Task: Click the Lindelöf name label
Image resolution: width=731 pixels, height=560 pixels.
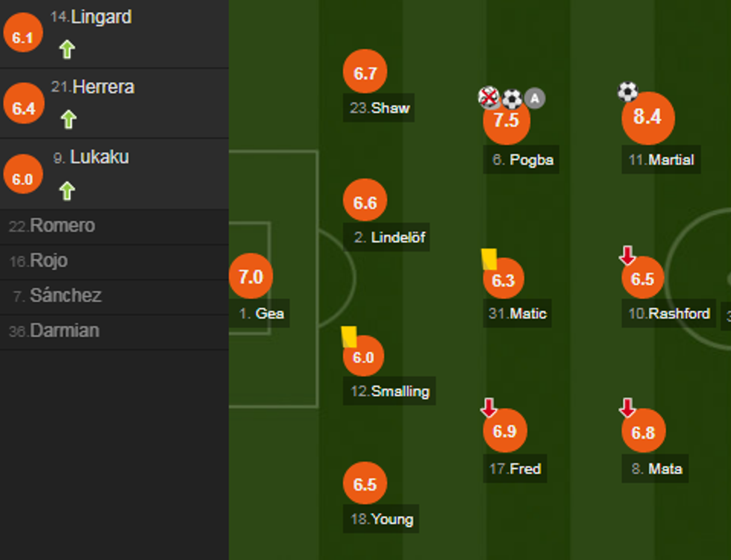Action: point(398,238)
